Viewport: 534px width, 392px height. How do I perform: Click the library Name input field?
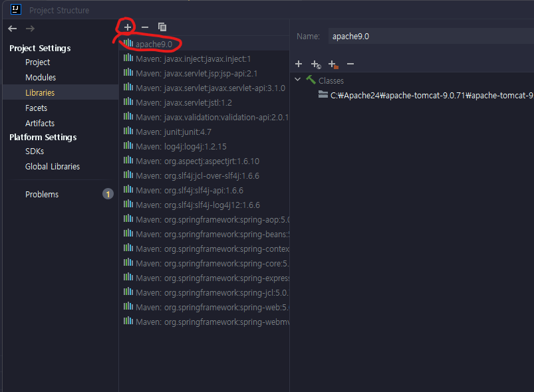pos(431,36)
